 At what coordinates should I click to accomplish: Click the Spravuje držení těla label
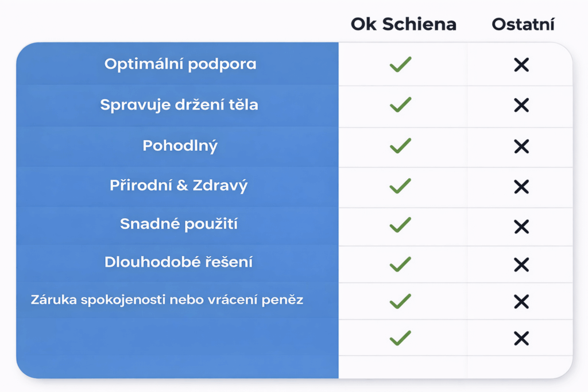coord(179,105)
